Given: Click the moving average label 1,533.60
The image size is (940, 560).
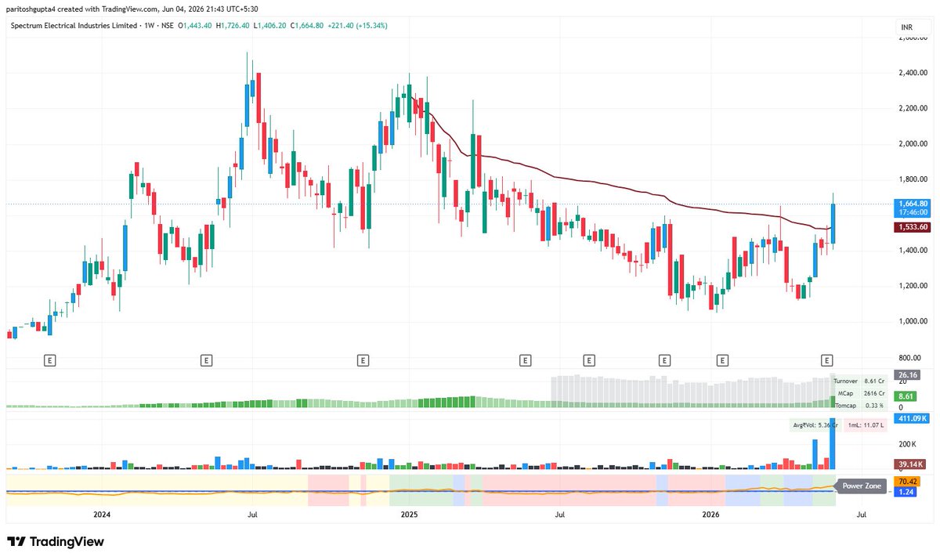Looking at the screenshot, I should 913,227.
